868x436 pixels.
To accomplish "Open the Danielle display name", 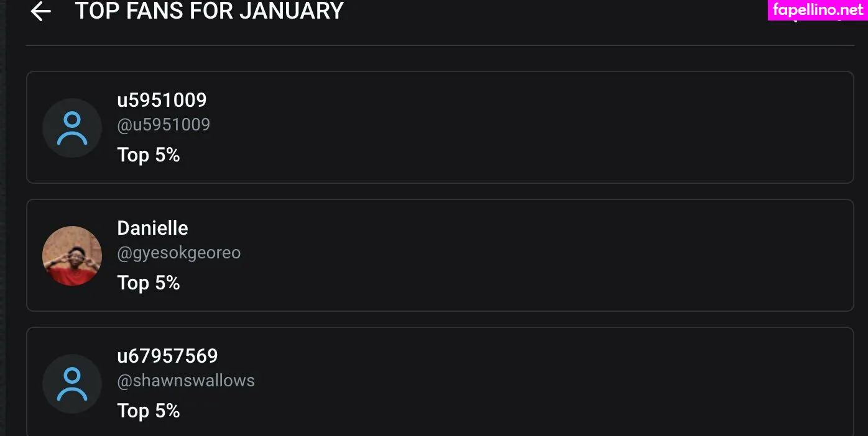I will [152, 228].
